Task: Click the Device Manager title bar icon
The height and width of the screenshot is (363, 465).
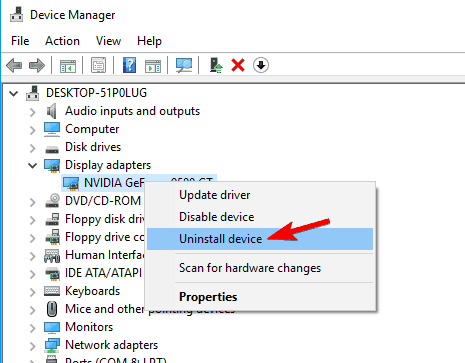Action: [x=16, y=14]
